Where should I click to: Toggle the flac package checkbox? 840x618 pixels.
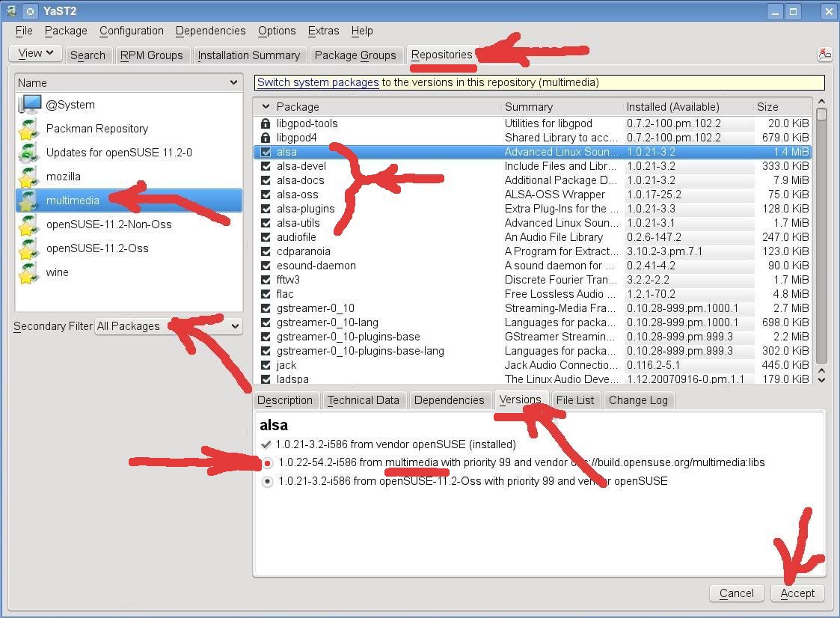(x=266, y=294)
